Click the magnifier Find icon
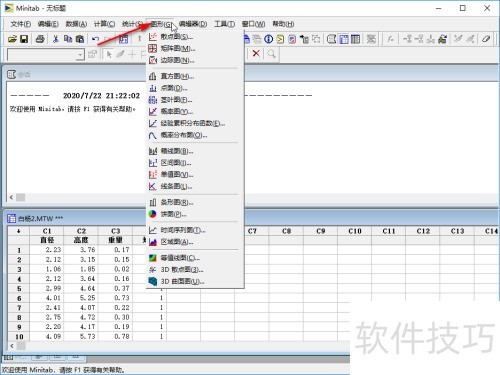 [x=272, y=53]
